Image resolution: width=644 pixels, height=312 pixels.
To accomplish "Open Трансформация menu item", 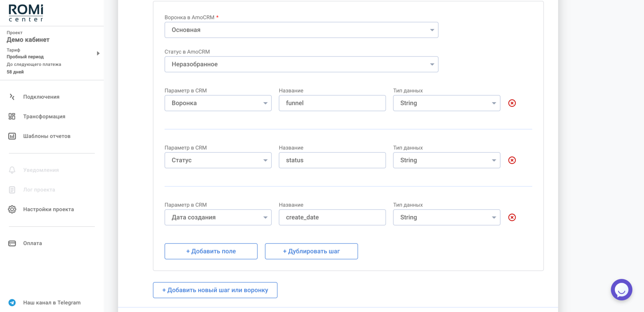I will (x=44, y=116).
